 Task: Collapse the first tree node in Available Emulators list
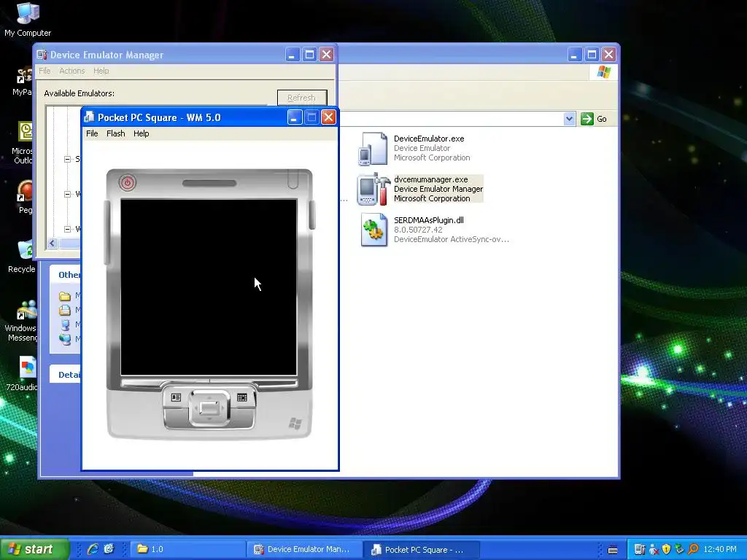coord(67,159)
